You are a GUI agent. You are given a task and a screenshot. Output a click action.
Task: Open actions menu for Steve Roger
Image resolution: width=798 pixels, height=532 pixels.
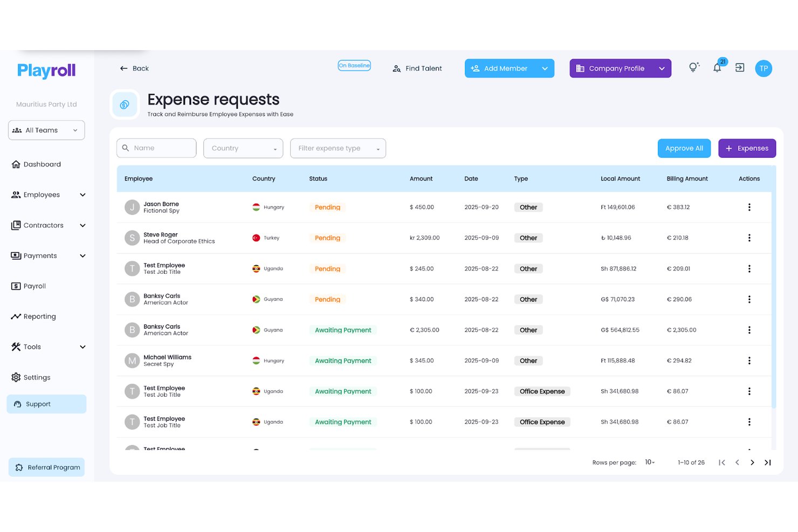[x=749, y=238]
